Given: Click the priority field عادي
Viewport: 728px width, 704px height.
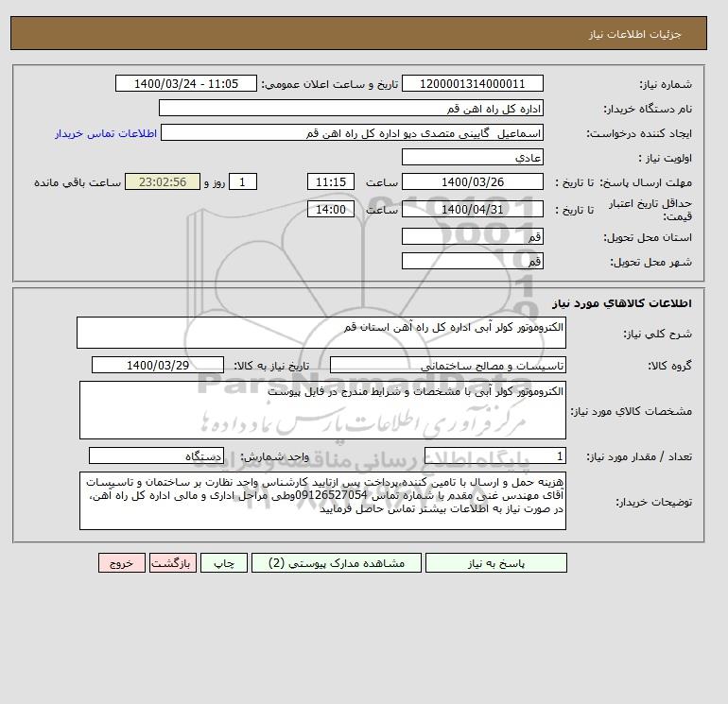Looking at the screenshot, I should click(472, 157).
